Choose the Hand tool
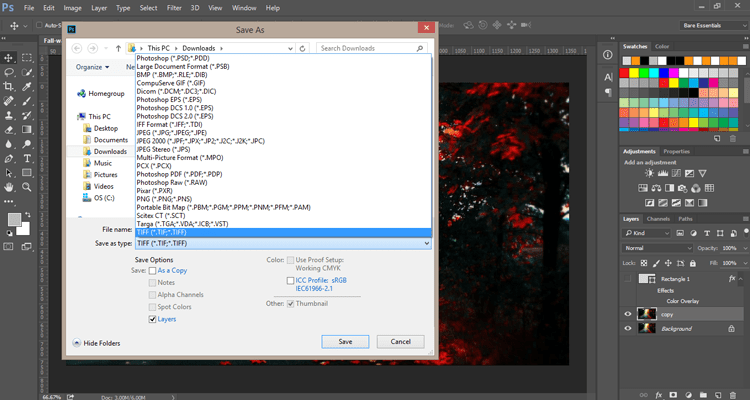Viewport: 750px width, 400px height. tap(9, 187)
